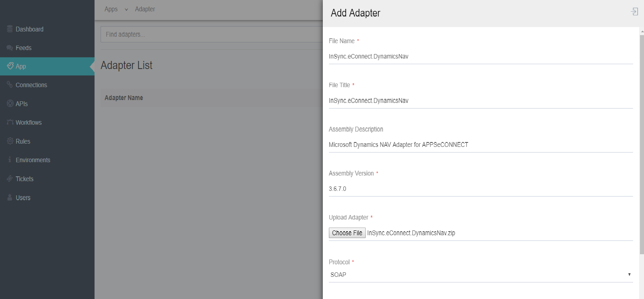The image size is (644, 299).
Task: Click the InSync.eConnect.DynamicsNav.zip file name
Action: coord(411,233)
